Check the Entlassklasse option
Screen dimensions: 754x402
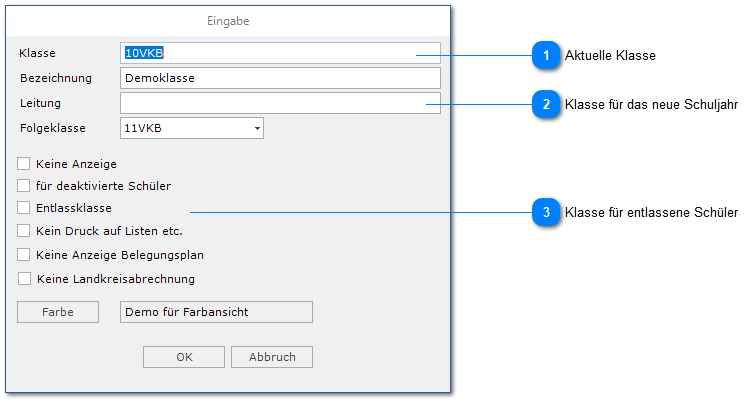(25, 208)
